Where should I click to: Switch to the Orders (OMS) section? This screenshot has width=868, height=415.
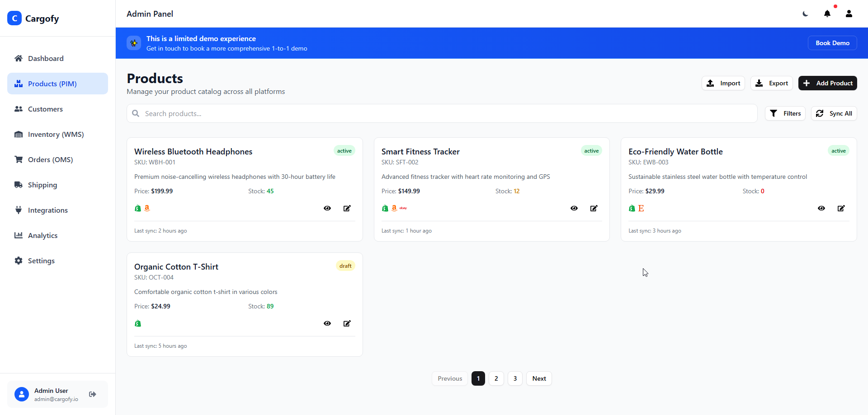(x=50, y=159)
